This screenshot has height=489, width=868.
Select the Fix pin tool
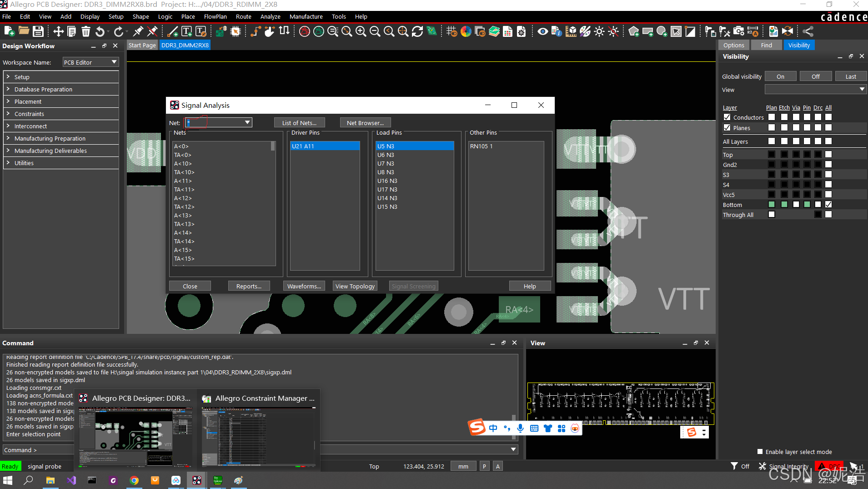[138, 31]
